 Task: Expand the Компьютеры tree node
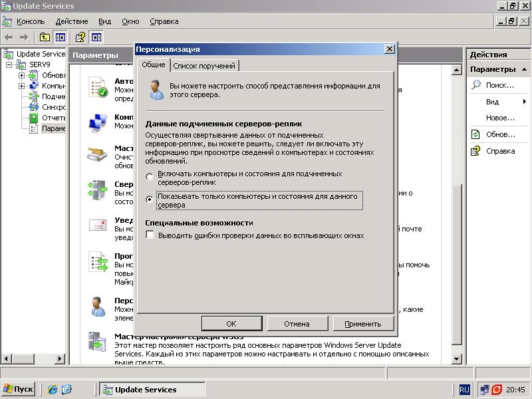(22, 86)
